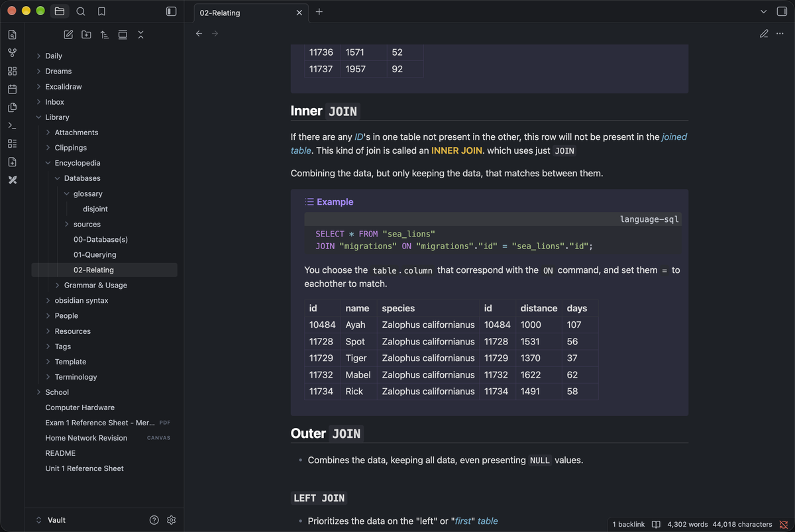Create a new note in the file explorer
Viewport: 795px width, 532px height.
click(x=68, y=34)
